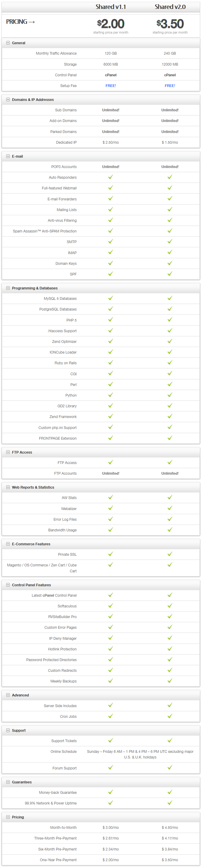Screen dimensions: 202x868
Task: Collapse the E-mail section toggle icon
Action: (x=8, y=156)
